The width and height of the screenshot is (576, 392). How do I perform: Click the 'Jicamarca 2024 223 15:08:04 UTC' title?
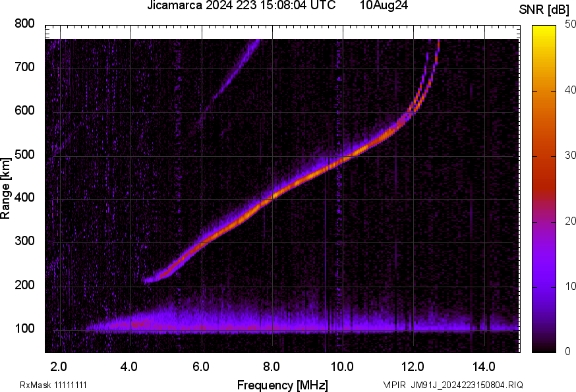tap(241, 5)
